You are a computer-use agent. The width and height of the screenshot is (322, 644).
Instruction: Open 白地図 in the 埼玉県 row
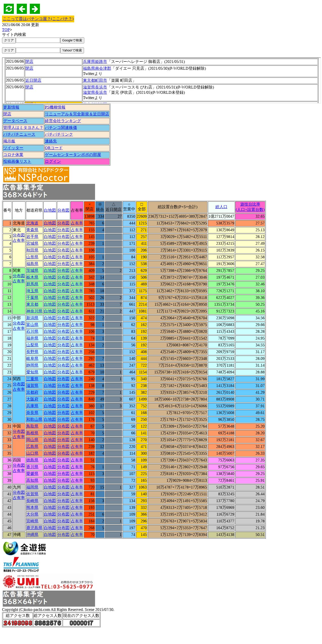tap(50, 291)
